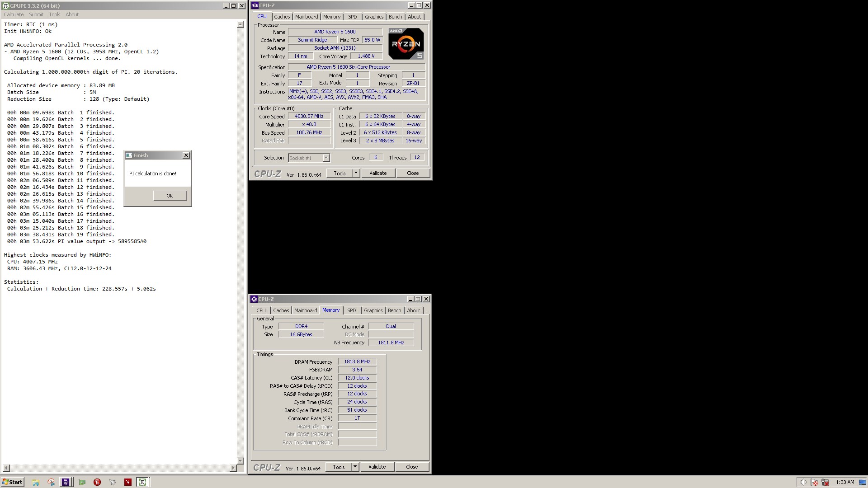Click Validate in bottom CPU-Z window
868x488 pixels.
point(377,467)
